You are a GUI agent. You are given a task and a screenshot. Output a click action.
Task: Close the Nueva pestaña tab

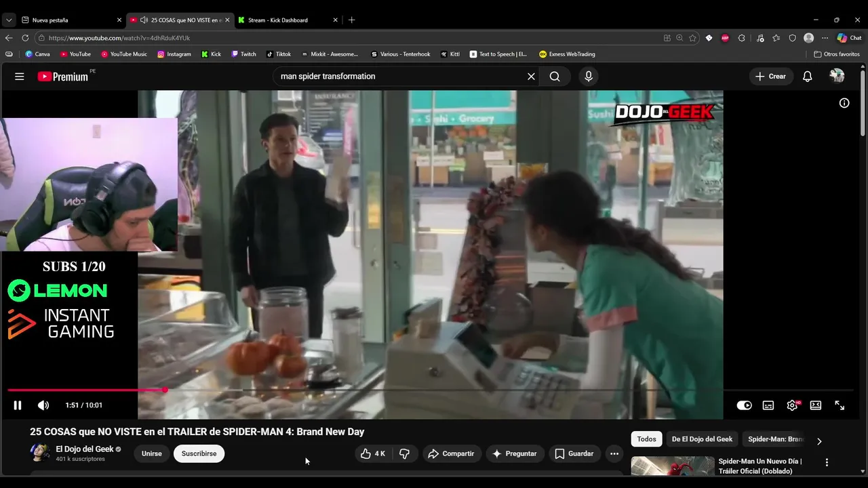click(119, 20)
